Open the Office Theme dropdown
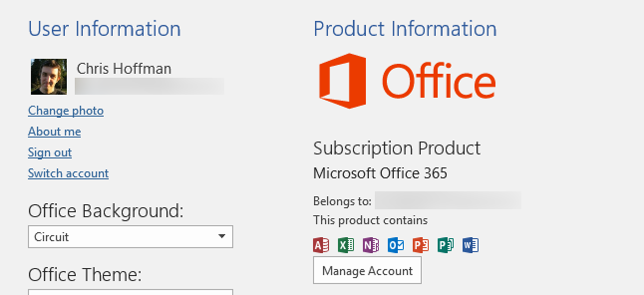 pos(131,292)
